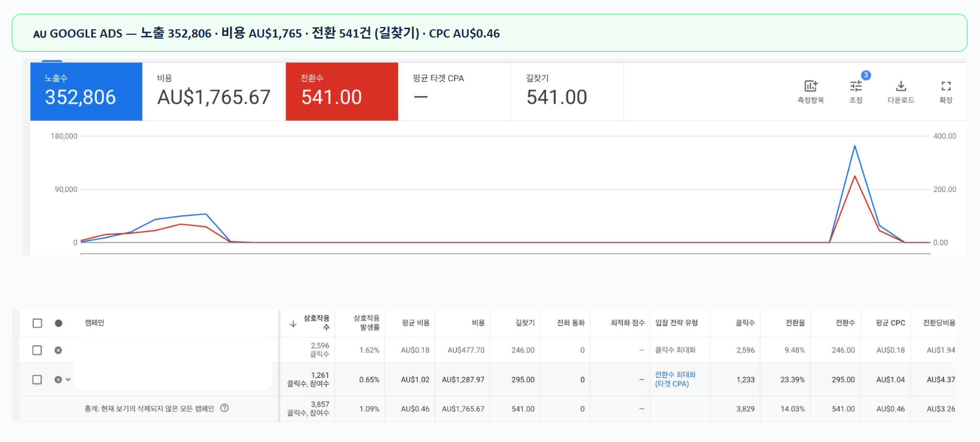Click sort arrow on 상호작용 수 column
The height and width of the screenshot is (442, 980).
point(293,324)
